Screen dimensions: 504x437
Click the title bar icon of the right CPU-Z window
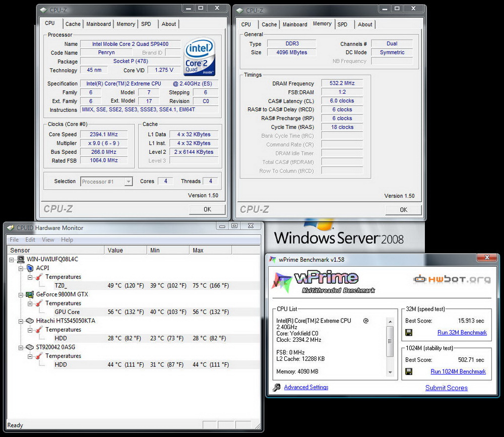[x=240, y=10]
